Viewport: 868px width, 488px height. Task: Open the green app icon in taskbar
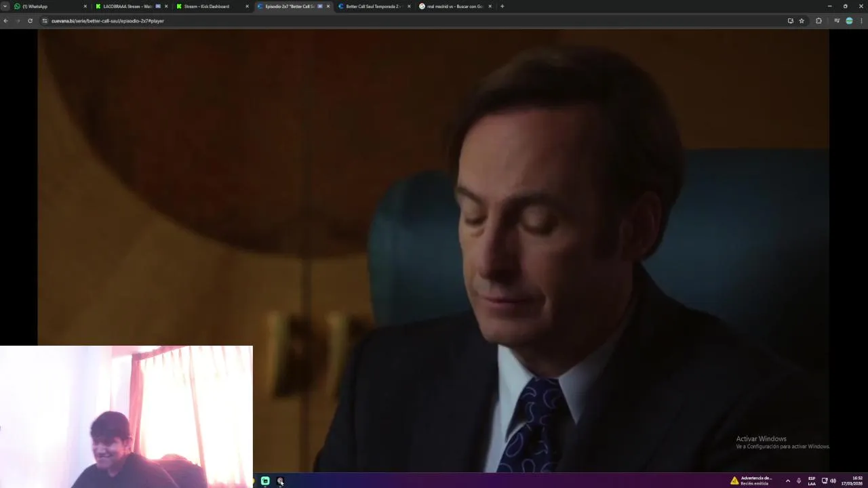tap(265, 481)
